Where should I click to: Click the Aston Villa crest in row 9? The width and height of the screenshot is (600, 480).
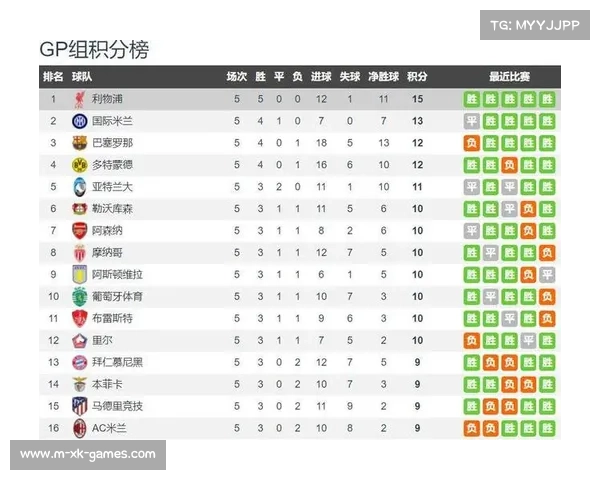[x=80, y=274]
